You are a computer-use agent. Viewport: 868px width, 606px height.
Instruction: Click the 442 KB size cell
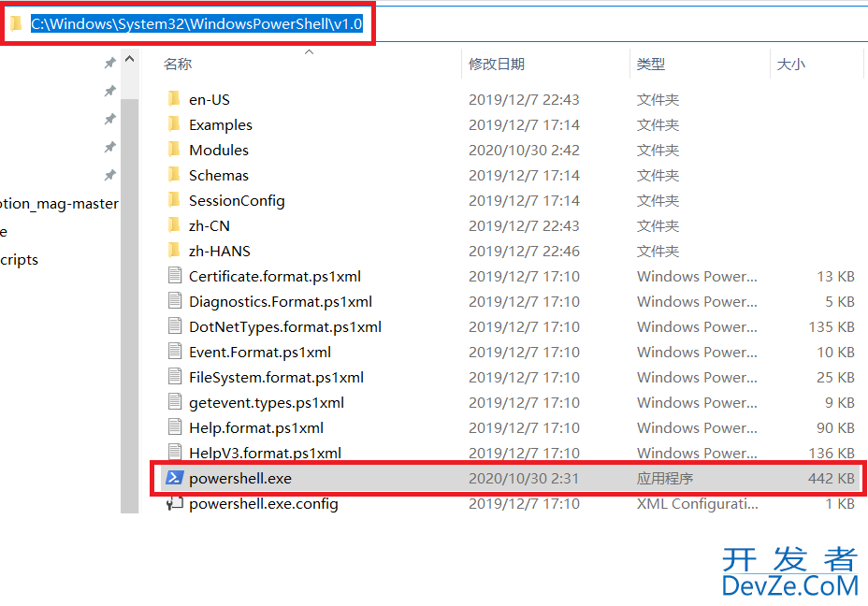(x=831, y=478)
